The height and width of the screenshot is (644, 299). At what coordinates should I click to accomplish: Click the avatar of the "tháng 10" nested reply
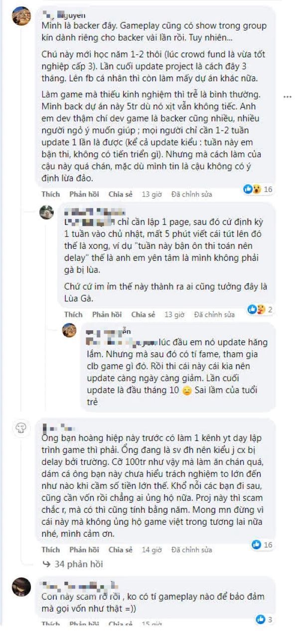click(x=69, y=330)
